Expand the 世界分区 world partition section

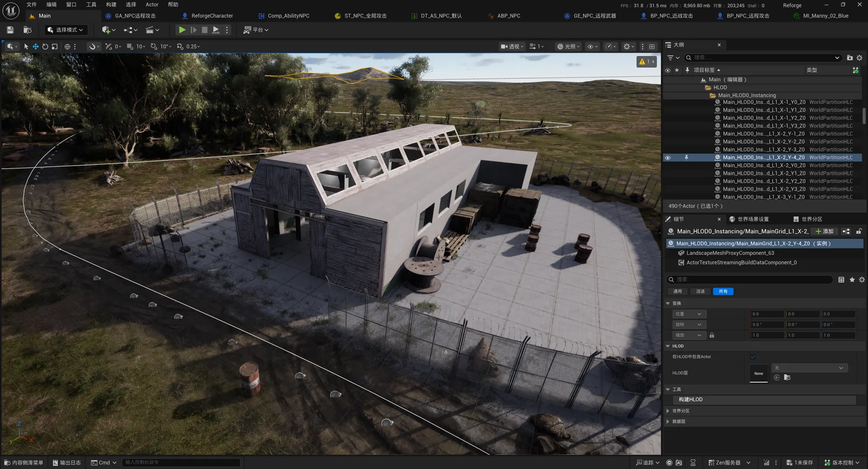668,411
